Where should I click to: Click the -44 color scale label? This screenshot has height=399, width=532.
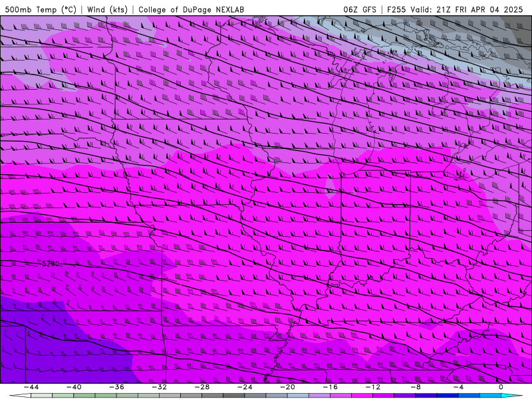pyautogui.click(x=31, y=387)
